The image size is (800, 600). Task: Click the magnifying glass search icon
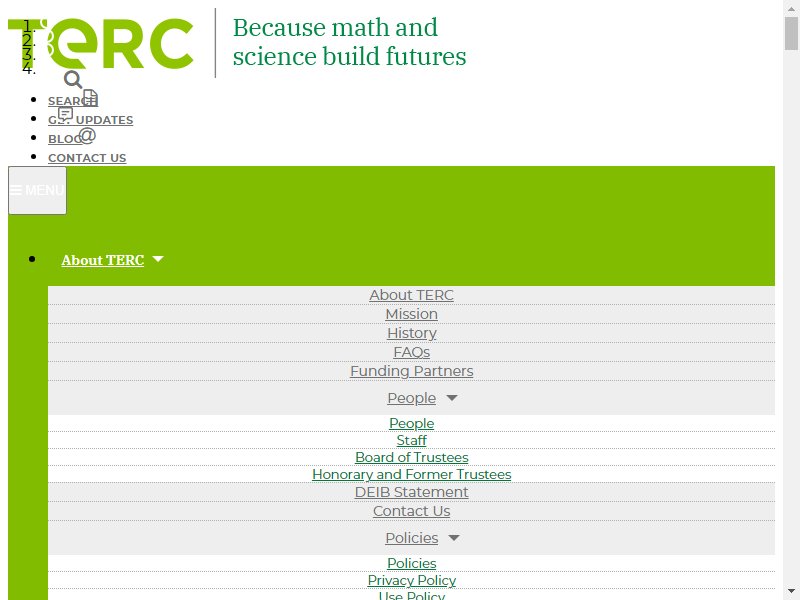73,80
